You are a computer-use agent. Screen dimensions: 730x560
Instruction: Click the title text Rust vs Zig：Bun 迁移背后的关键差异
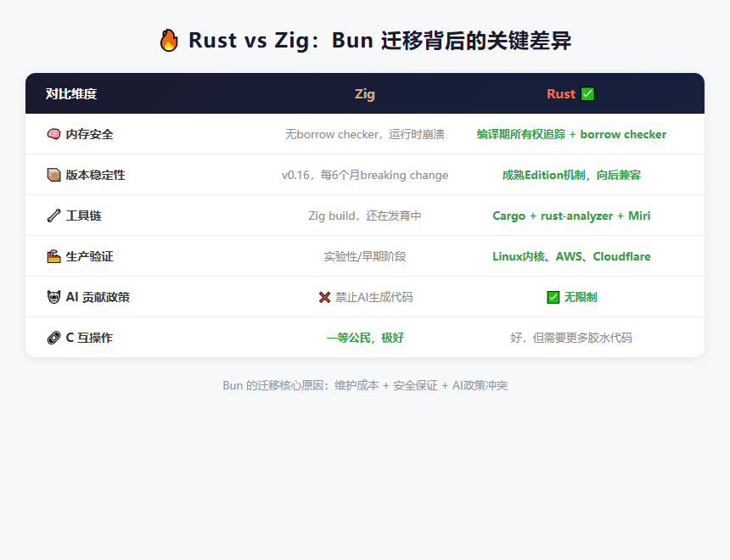380,41
